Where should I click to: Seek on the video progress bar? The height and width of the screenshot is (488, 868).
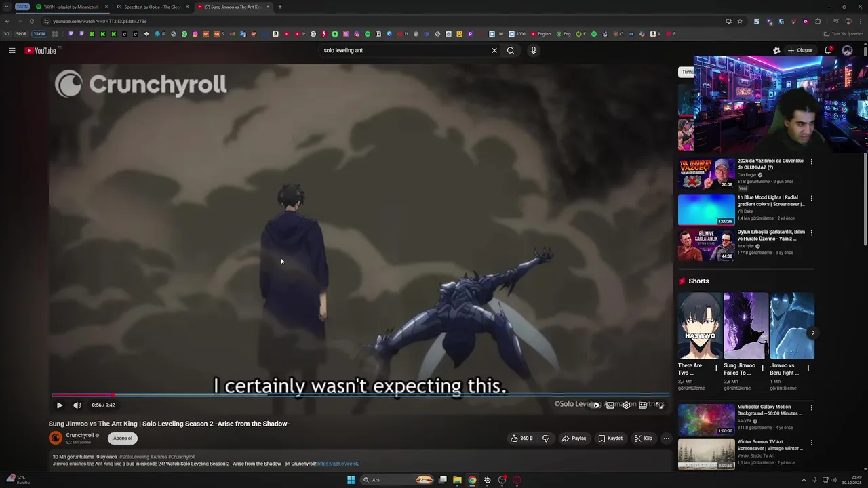pyautogui.click(x=360, y=394)
